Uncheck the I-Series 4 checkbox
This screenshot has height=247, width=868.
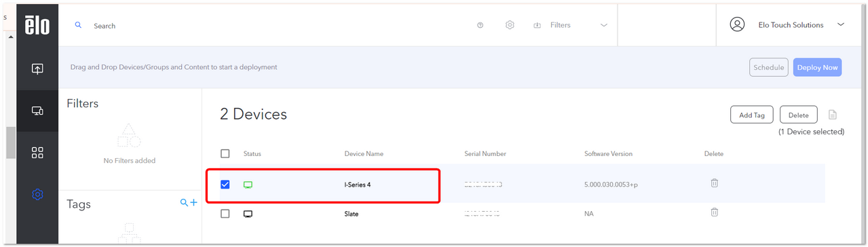(225, 185)
